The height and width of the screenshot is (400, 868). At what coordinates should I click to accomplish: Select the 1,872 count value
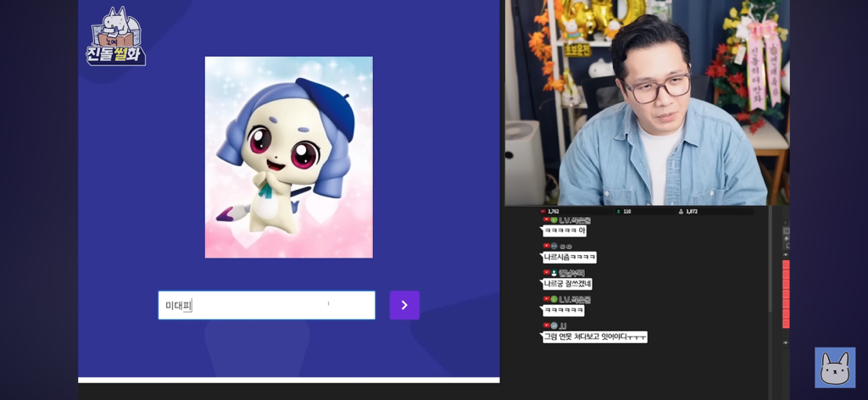pos(692,211)
